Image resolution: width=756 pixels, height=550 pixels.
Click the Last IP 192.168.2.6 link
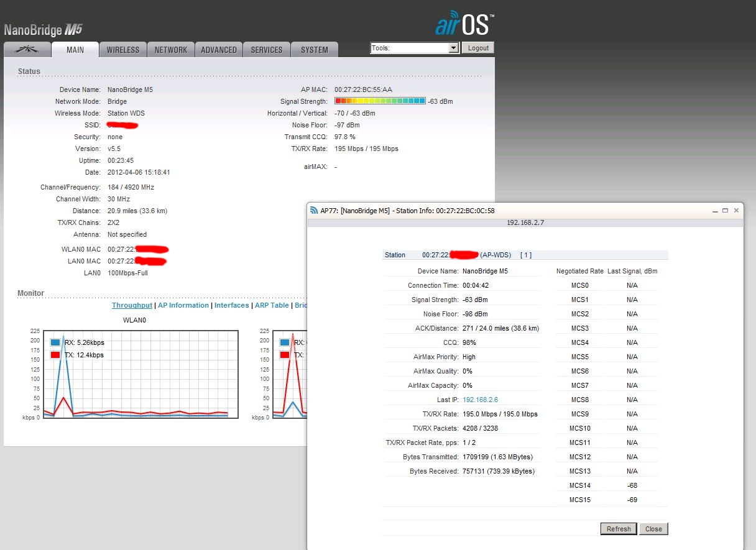[480, 400]
